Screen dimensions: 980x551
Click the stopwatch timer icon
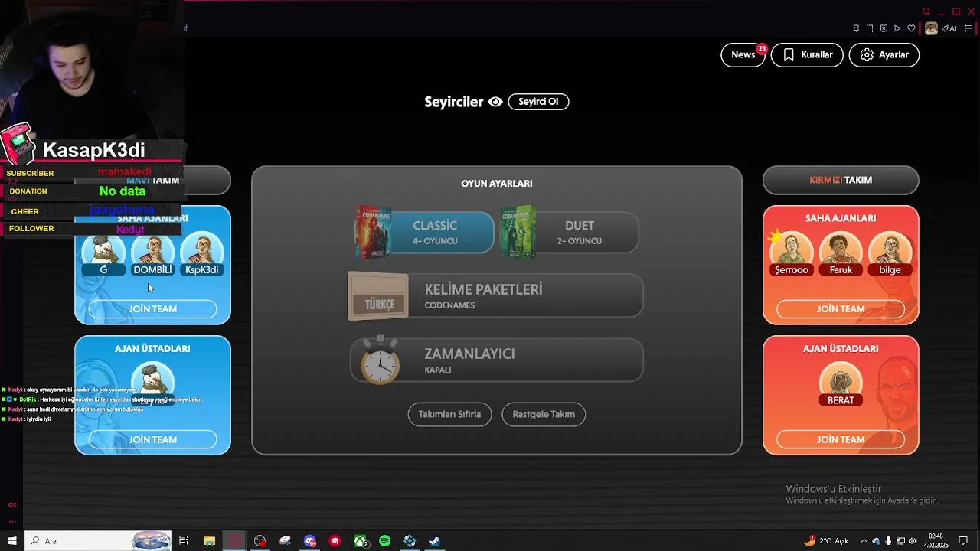[380, 360]
